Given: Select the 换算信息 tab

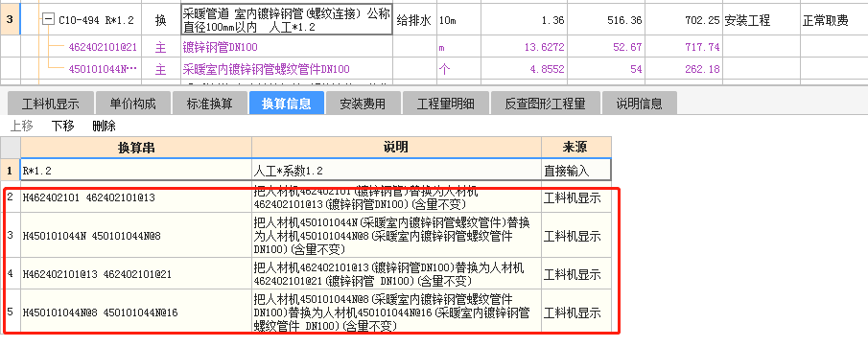Looking at the screenshot, I should pos(286,104).
